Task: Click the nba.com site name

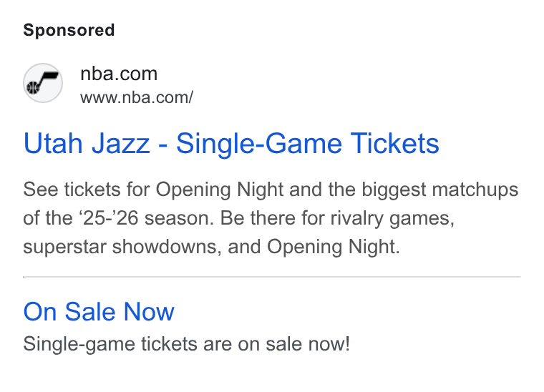Action: [119, 74]
